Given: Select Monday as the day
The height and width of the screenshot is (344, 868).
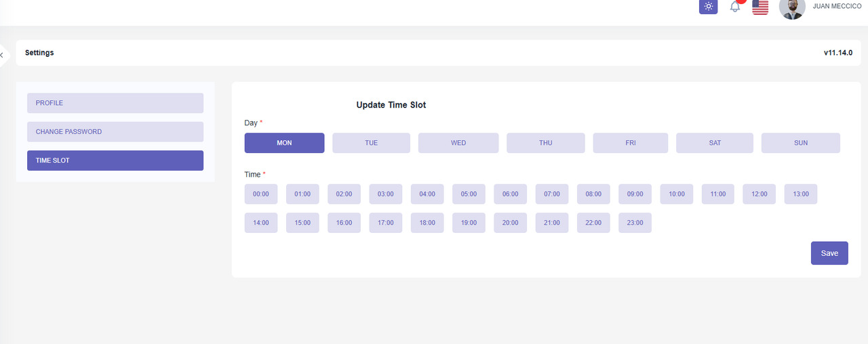Looking at the screenshot, I should [x=284, y=143].
